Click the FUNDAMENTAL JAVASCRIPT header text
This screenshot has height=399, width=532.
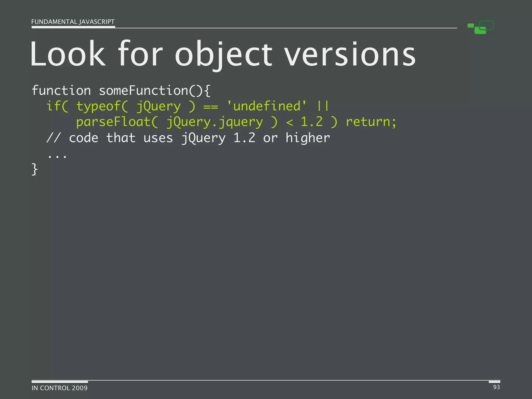pos(73,22)
